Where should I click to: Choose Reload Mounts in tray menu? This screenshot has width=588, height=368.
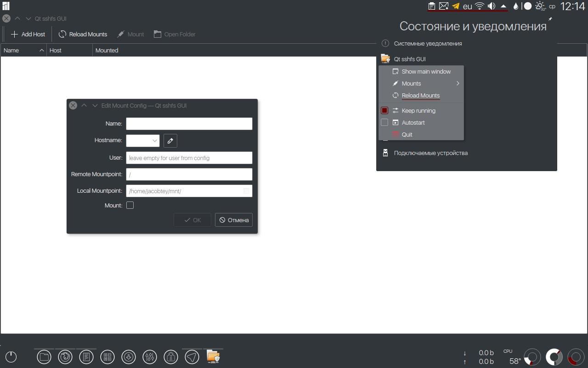(x=421, y=95)
